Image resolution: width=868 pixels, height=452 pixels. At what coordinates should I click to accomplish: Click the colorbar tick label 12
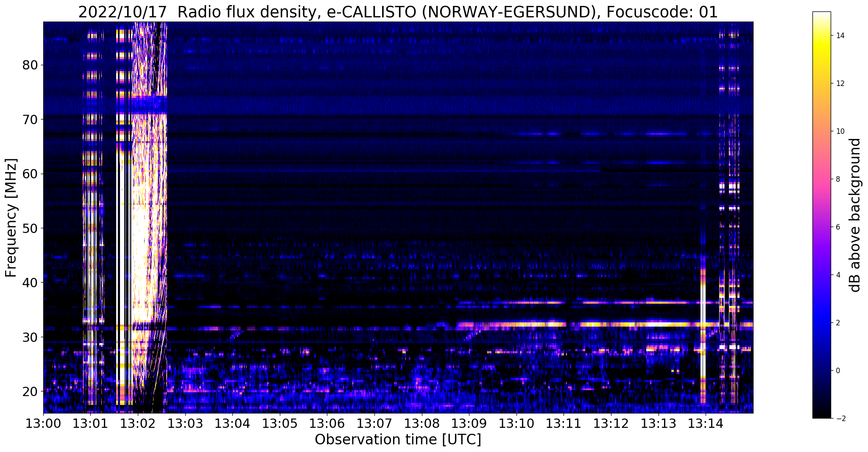(839, 83)
